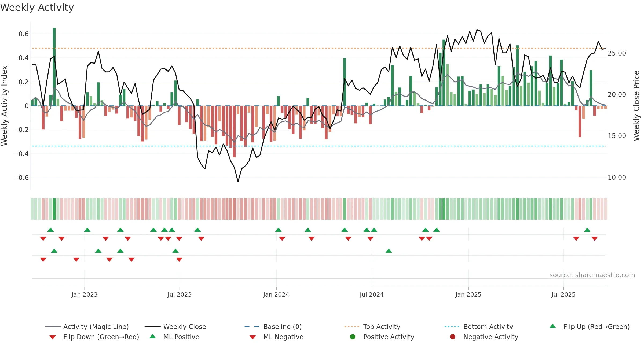Toggle the Weekly Close legend entry
The width and height of the screenshot is (644, 362).
point(175,327)
